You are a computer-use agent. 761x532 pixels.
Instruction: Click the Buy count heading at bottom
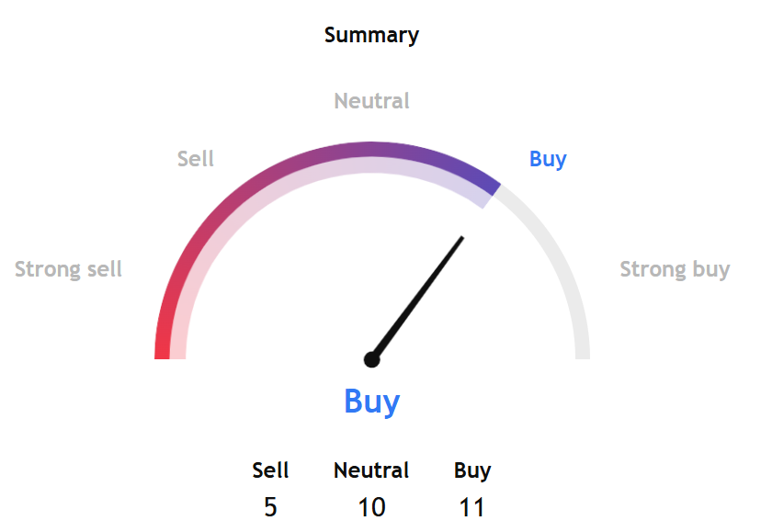(x=472, y=470)
